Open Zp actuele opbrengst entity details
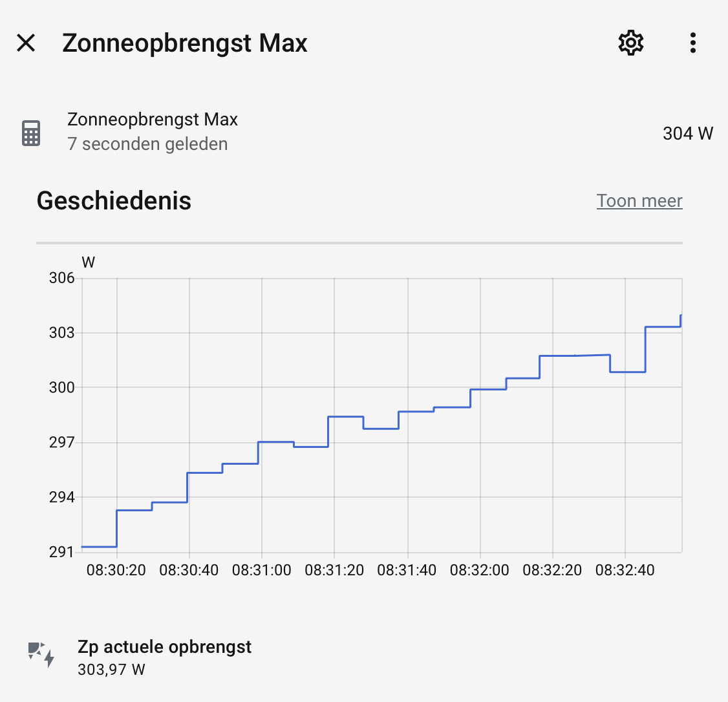The image size is (728, 702). [364, 657]
